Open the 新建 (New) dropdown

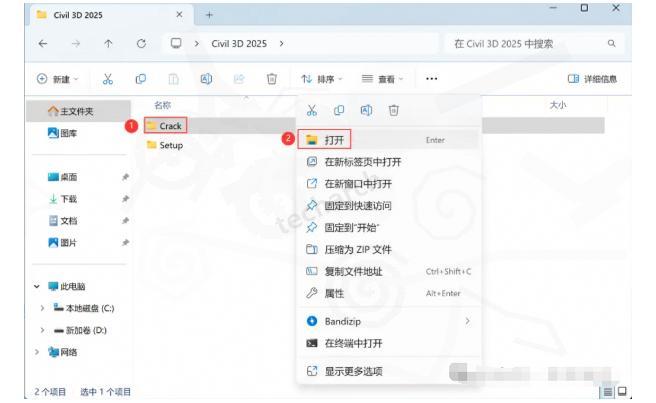[x=58, y=79]
